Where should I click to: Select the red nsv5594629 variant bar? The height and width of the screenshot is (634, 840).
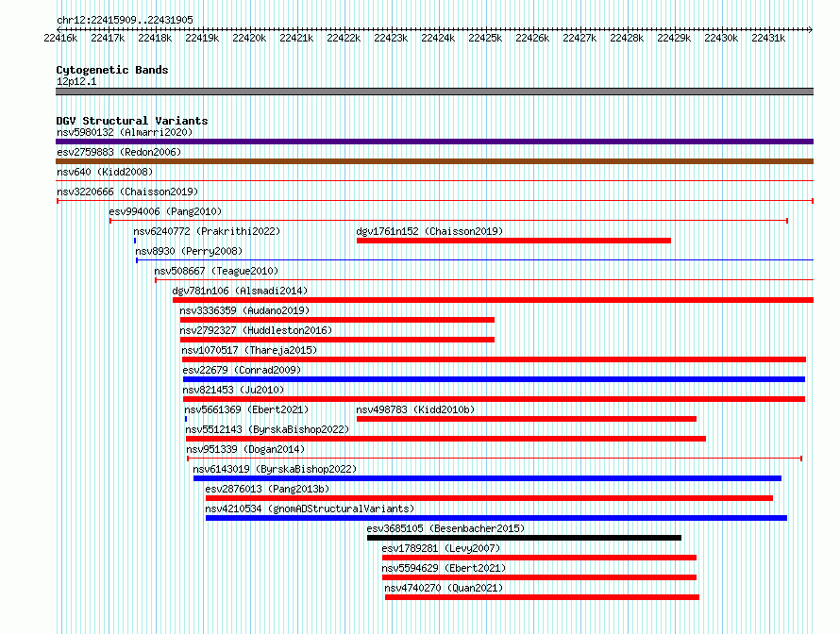pos(539,577)
